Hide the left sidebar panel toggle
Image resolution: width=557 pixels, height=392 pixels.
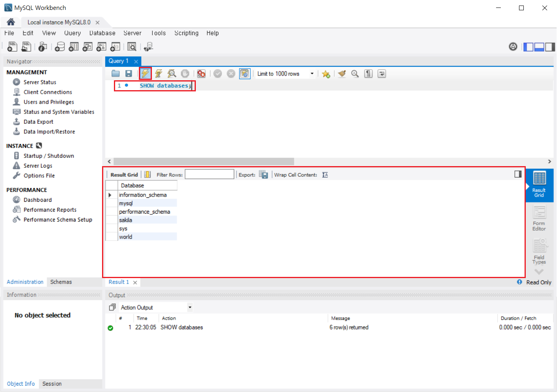528,47
